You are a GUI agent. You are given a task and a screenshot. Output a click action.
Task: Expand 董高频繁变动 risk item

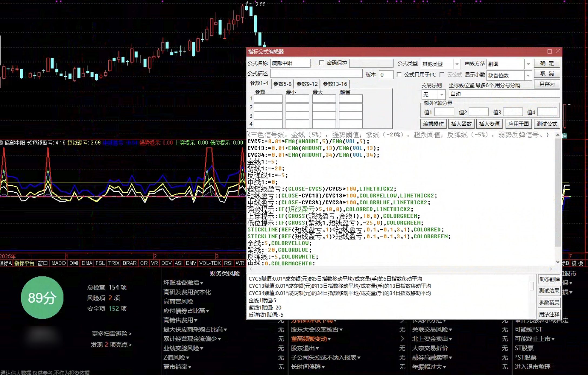pos(311,339)
